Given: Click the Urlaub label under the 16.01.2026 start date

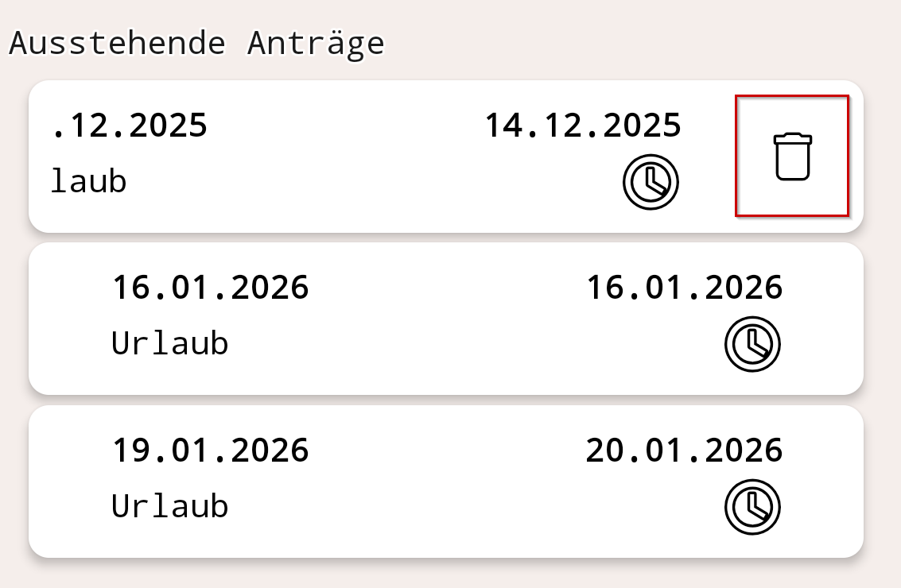Looking at the screenshot, I should [169, 344].
